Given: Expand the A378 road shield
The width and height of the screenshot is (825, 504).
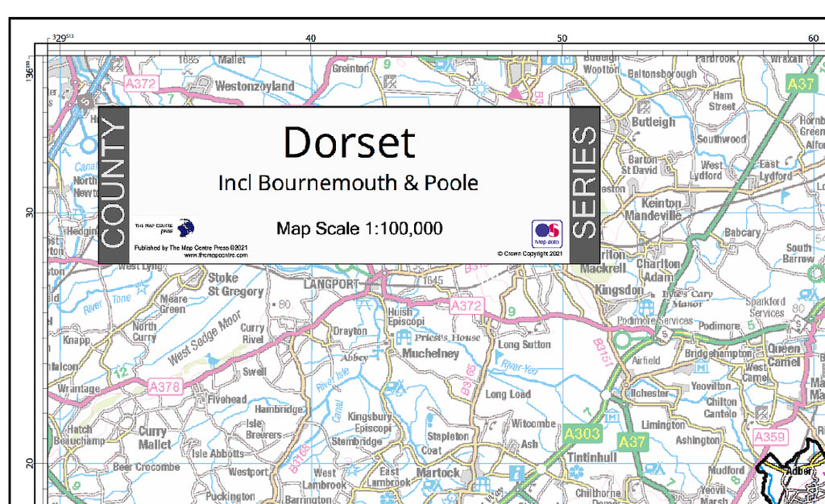Looking at the screenshot, I should click(x=164, y=386).
